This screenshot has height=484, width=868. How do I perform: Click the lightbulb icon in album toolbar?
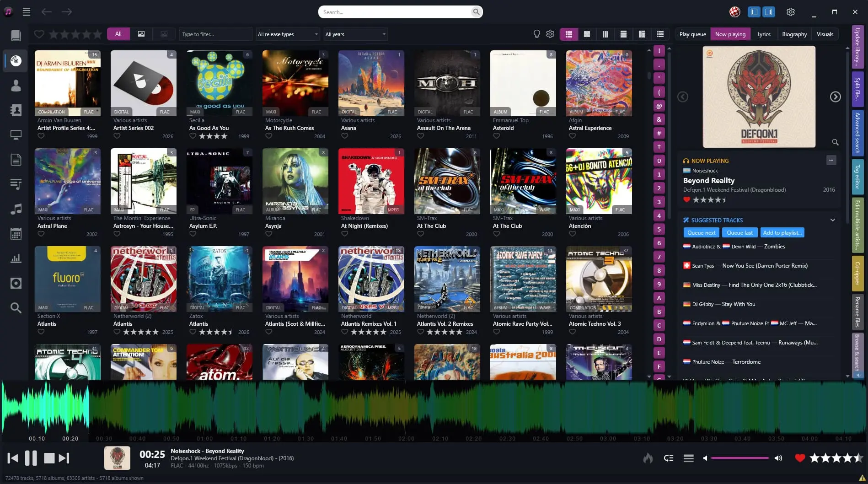click(537, 34)
